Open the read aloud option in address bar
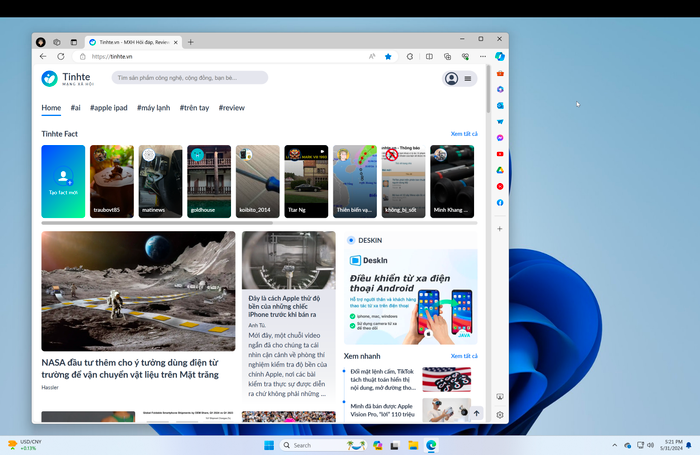The height and width of the screenshot is (455, 700). 372,56
